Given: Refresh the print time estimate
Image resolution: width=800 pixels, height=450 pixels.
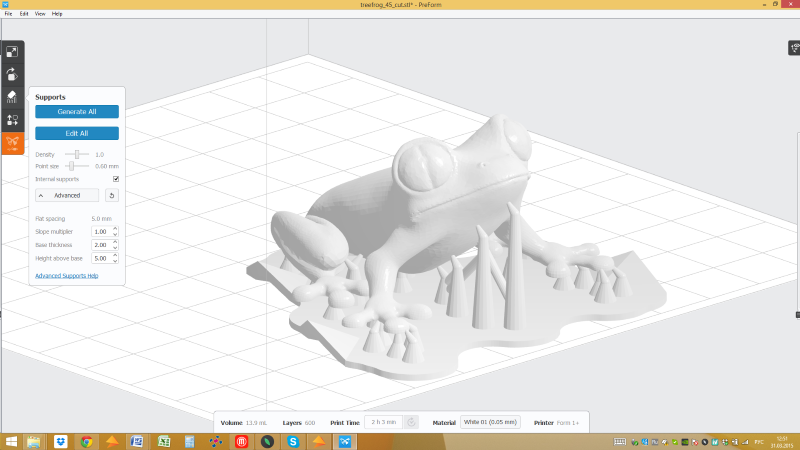Looking at the screenshot, I should 411,422.
